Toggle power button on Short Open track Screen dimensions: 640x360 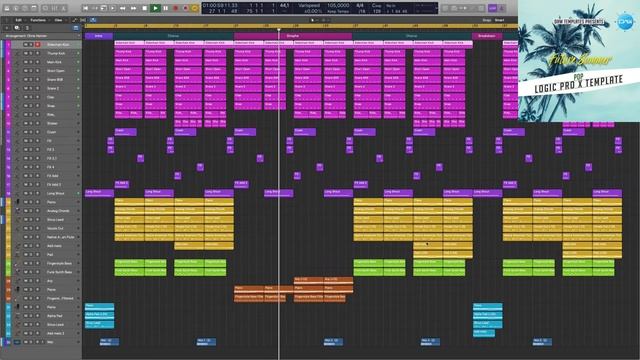click(78, 71)
